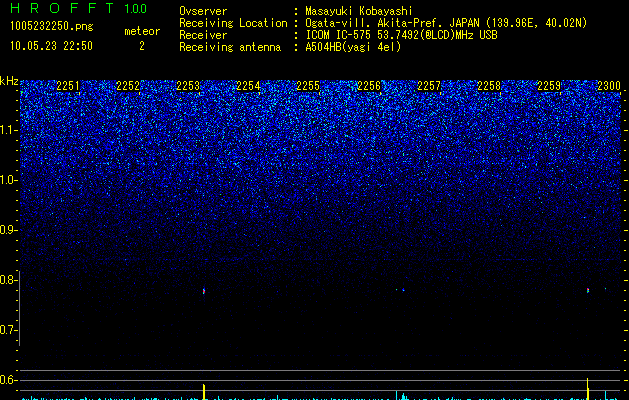Click the 2251 time axis marker
The width and height of the screenshot is (629, 400).
[68, 86]
